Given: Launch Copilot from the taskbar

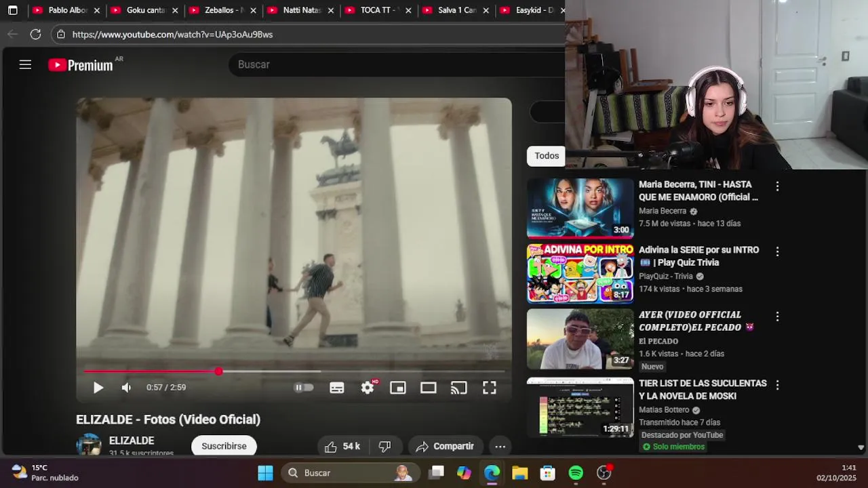Looking at the screenshot, I should [464, 473].
